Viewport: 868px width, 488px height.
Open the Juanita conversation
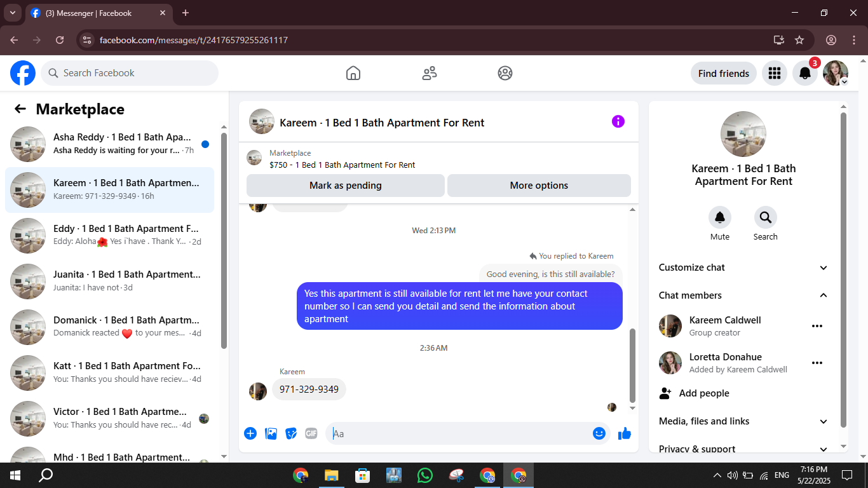pos(109,281)
